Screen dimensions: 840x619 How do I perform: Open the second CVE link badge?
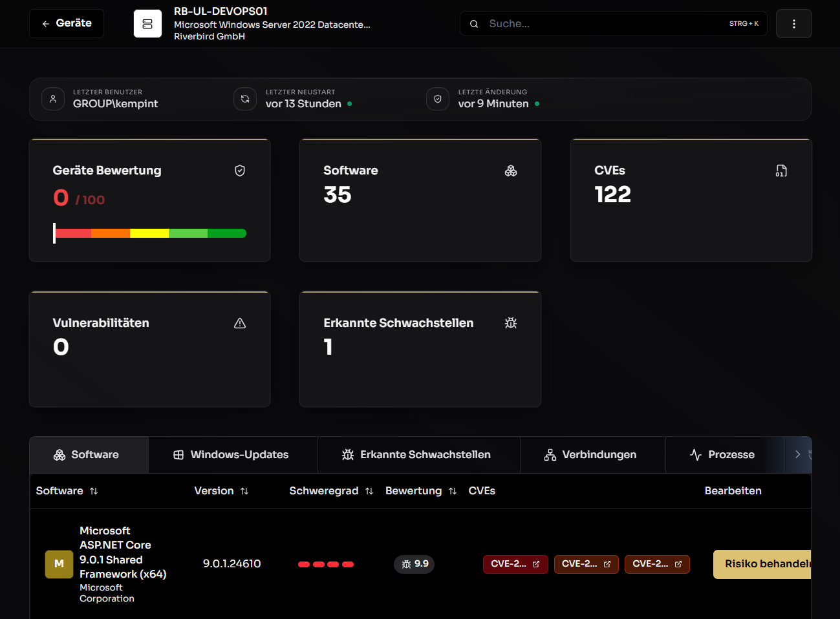587,564
